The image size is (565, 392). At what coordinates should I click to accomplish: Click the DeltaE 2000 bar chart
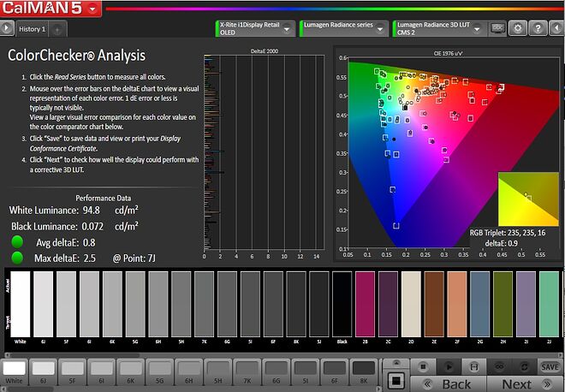265,152
